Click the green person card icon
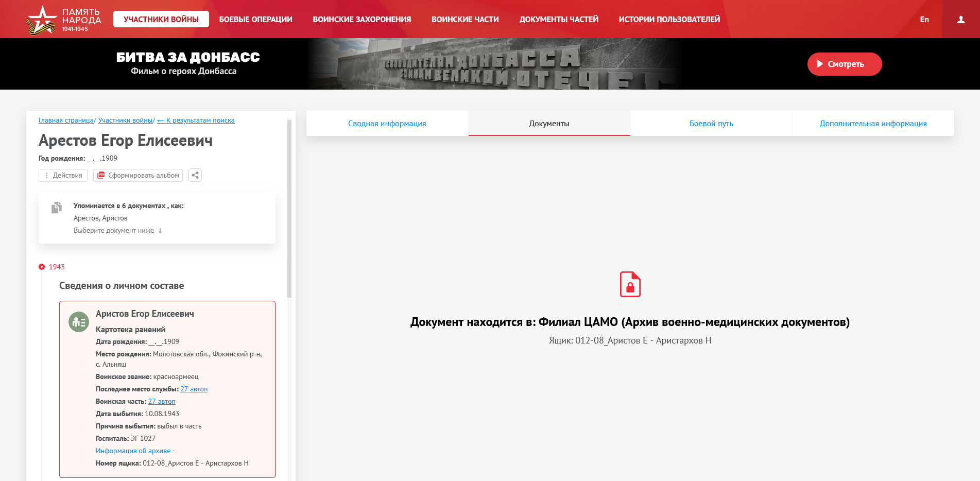The height and width of the screenshot is (481, 980). [x=79, y=322]
